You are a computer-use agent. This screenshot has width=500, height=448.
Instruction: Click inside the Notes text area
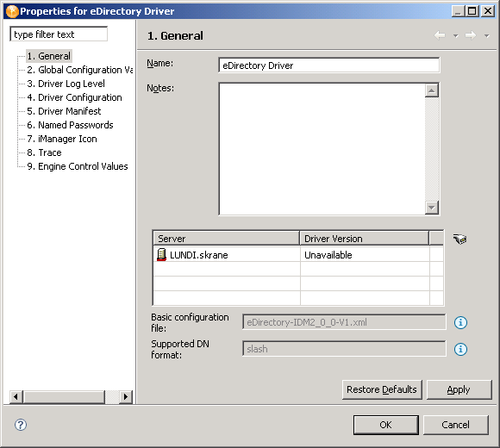click(x=322, y=149)
